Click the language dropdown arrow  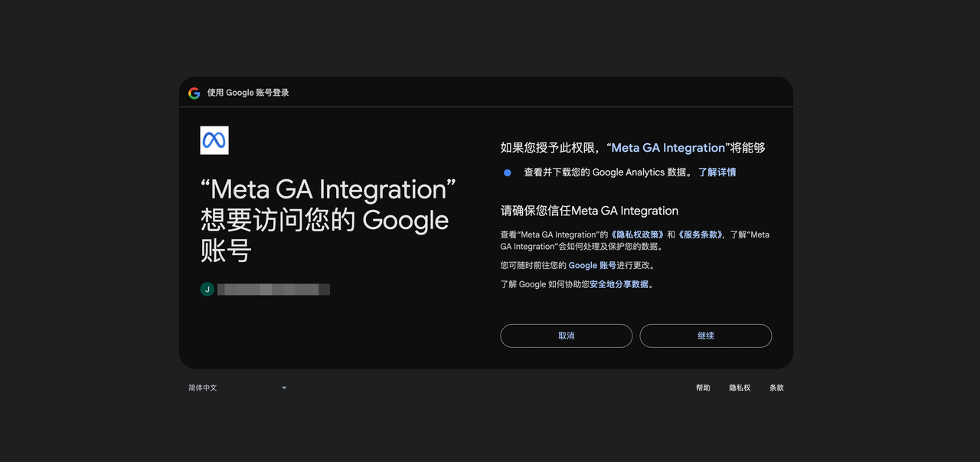click(284, 388)
